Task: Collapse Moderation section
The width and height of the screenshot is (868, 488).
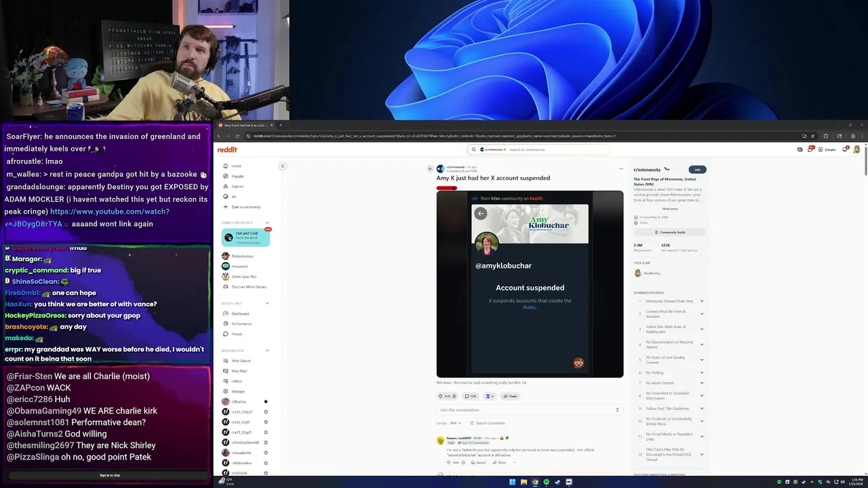Action: pyautogui.click(x=267, y=350)
